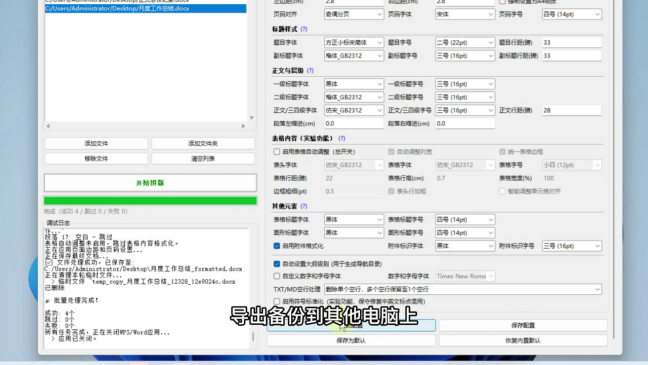Click 保存为默认 button
Viewport: 648px width, 365px height.
[351, 341]
